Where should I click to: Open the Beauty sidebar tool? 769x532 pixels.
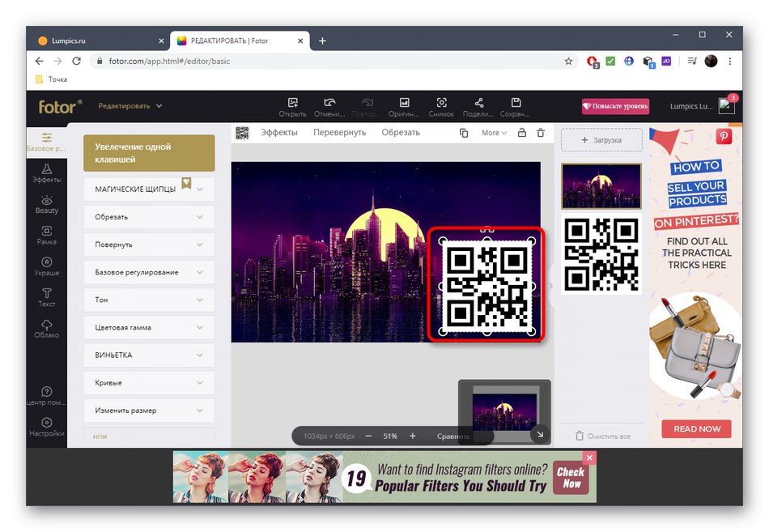(47, 205)
